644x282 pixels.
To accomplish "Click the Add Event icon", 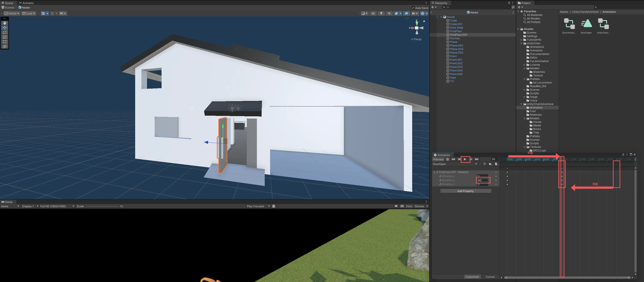I will tap(496, 164).
